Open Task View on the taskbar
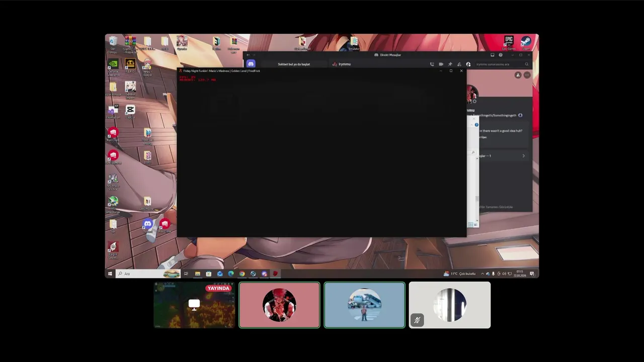The width and height of the screenshot is (644, 362). [x=186, y=274]
